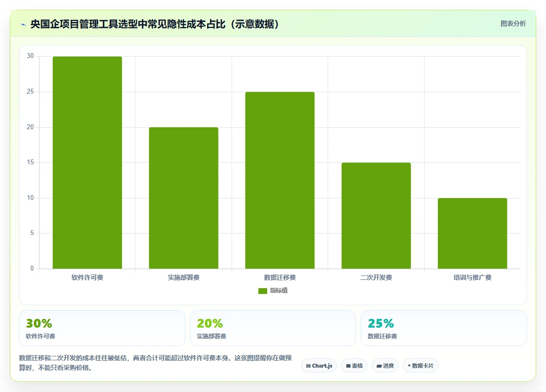Click the 数据迁移费 bar in the chart

pyautogui.click(x=280, y=180)
